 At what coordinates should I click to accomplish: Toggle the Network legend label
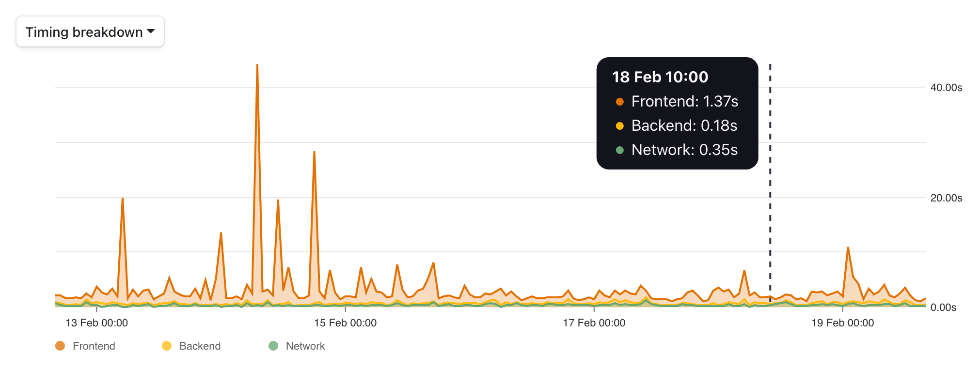pos(305,346)
